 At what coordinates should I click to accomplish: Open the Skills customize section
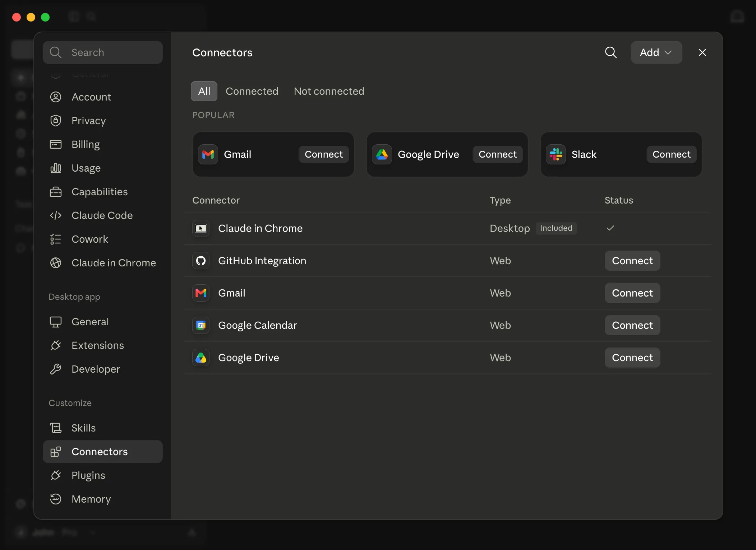point(103,428)
